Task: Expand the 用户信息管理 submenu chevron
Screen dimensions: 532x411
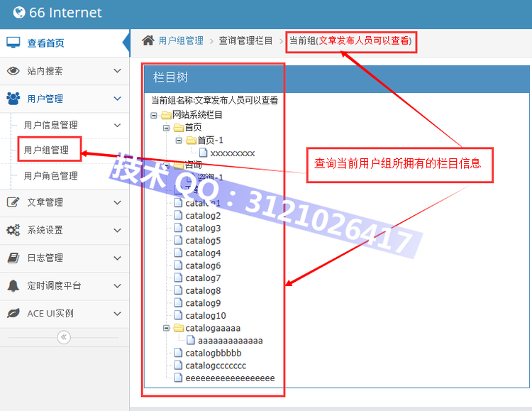Action: click(x=117, y=126)
